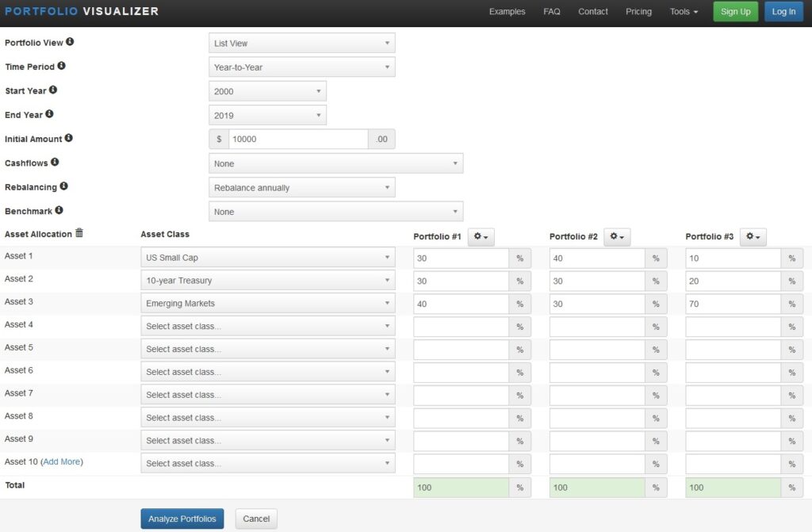The width and height of the screenshot is (812, 532).
Task: Click Portfolio #3 Asset 1 percentage field
Action: click(x=733, y=258)
